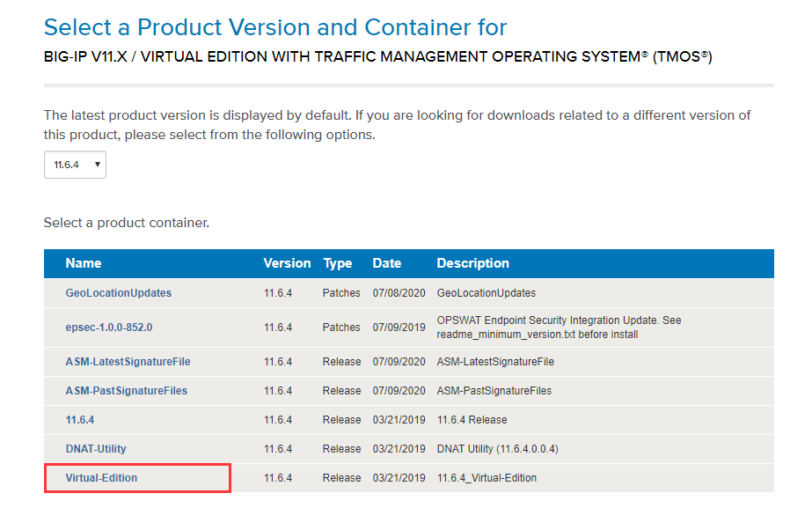Click the Description column header

[x=472, y=263]
